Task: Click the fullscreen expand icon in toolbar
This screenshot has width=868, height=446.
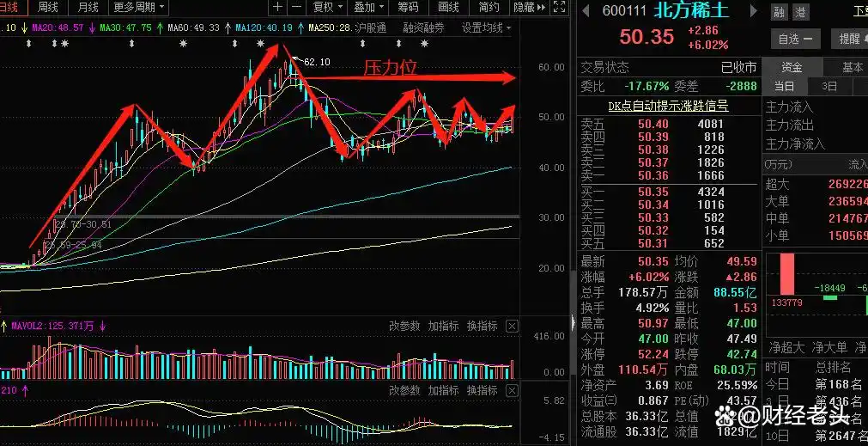Action: 560,7
